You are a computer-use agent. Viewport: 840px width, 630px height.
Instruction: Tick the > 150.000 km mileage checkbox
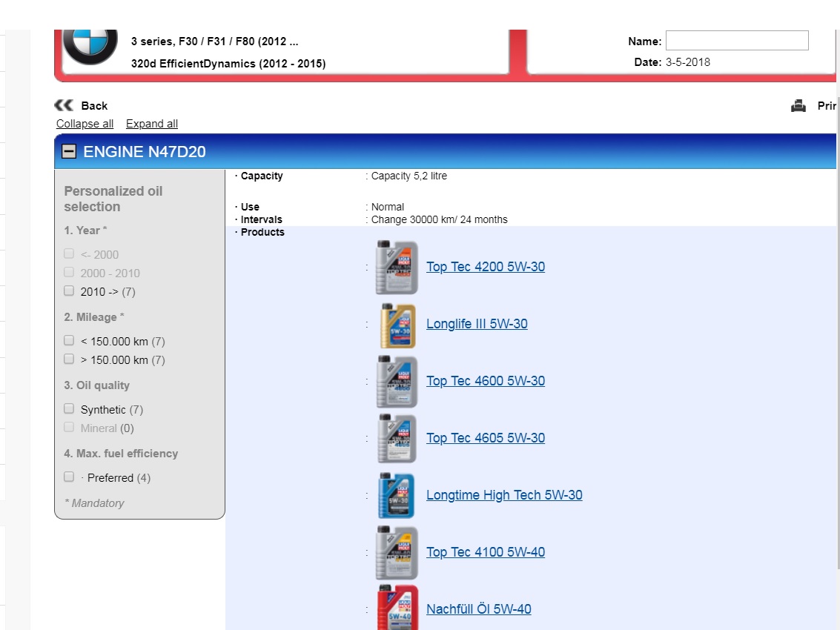pyautogui.click(x=69, y=359)
